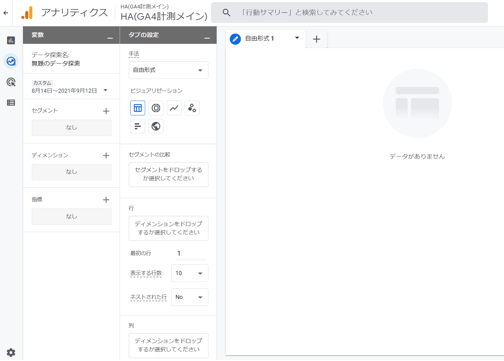Image resolution: width=504 pixels, height=361 pixels.
Task: Open 表示する行数 dropdown showing 10
Action: coord(190,273)
